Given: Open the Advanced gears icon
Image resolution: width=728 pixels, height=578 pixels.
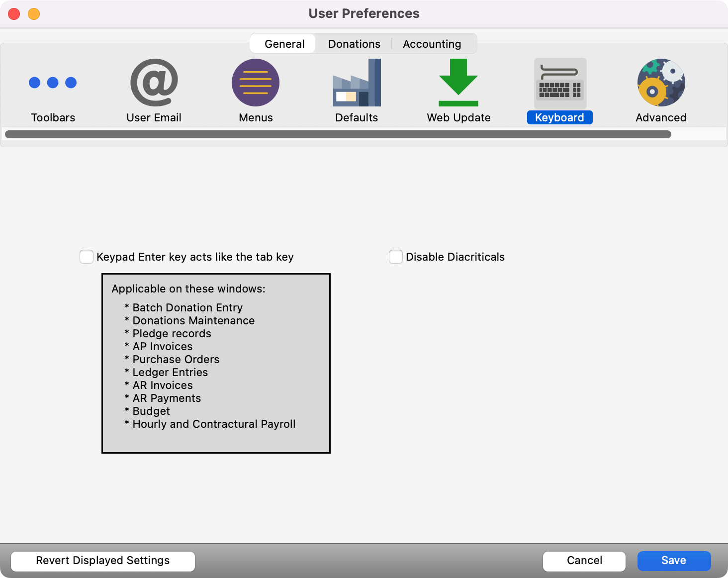Looking at the screenshot, I should (661, 83).
